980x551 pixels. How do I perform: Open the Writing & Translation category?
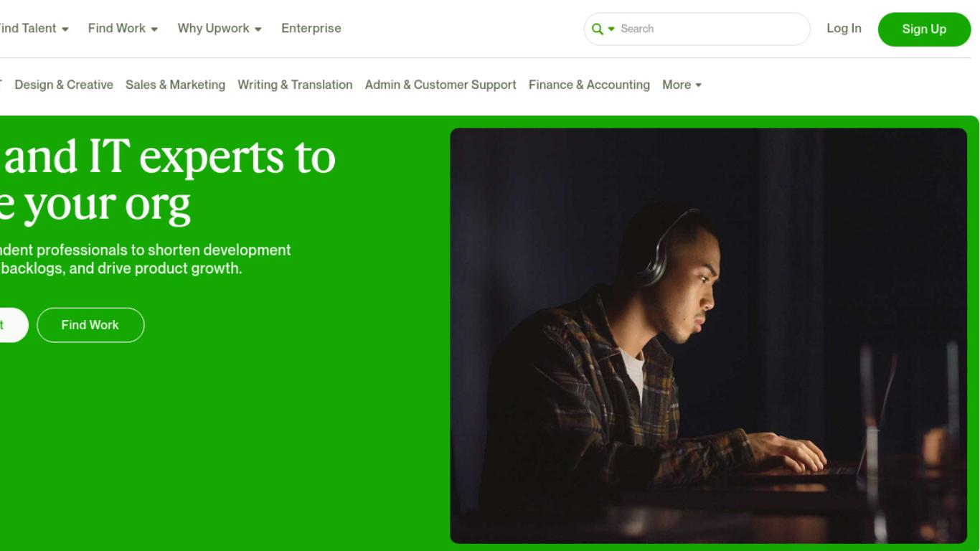[295, 85]
